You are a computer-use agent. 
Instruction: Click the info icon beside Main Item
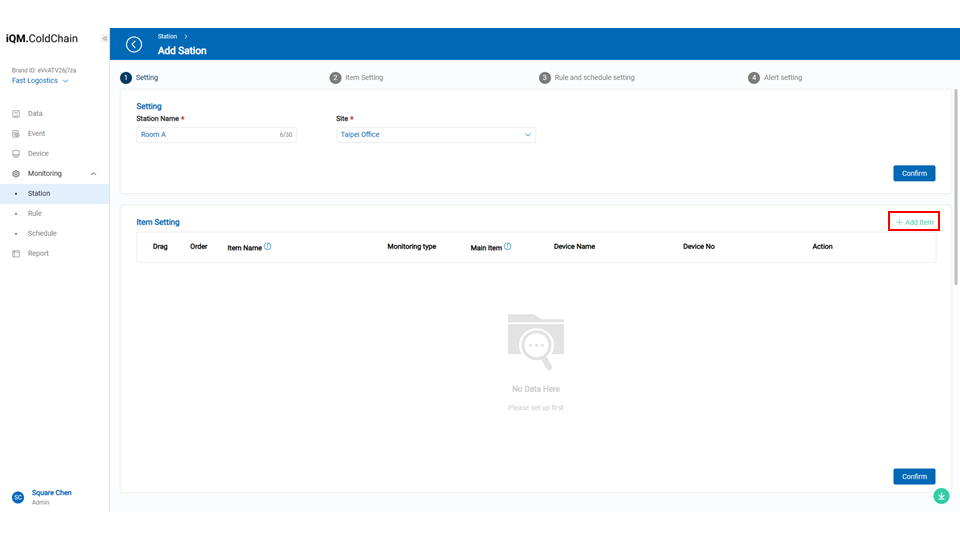(x=508, y=246)
